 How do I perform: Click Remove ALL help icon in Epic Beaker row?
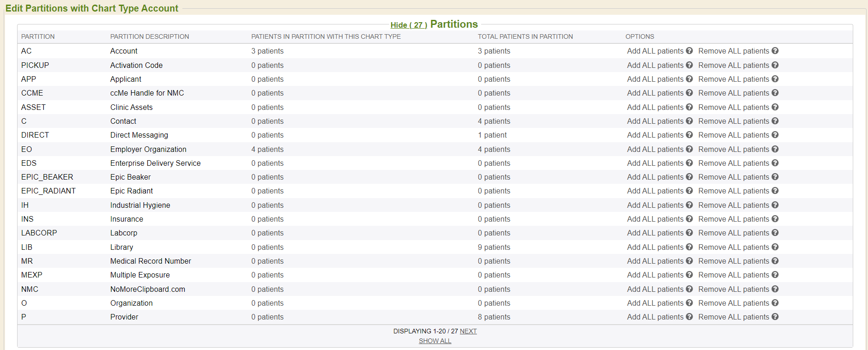(775, 177)
